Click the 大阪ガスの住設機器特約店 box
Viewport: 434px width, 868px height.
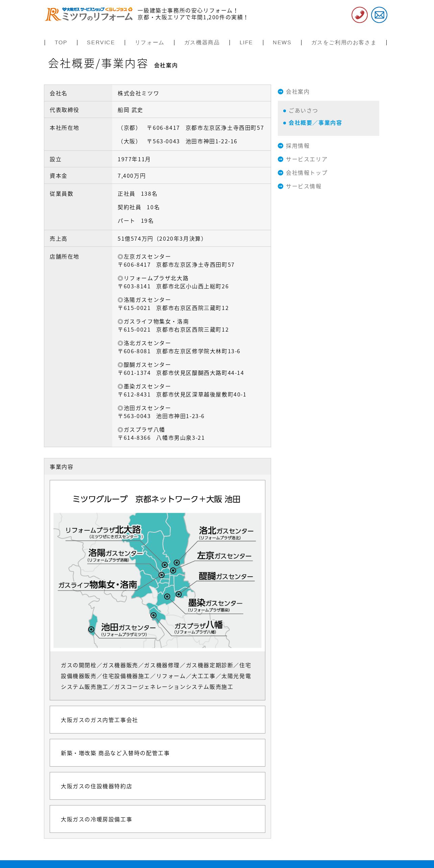158,786
